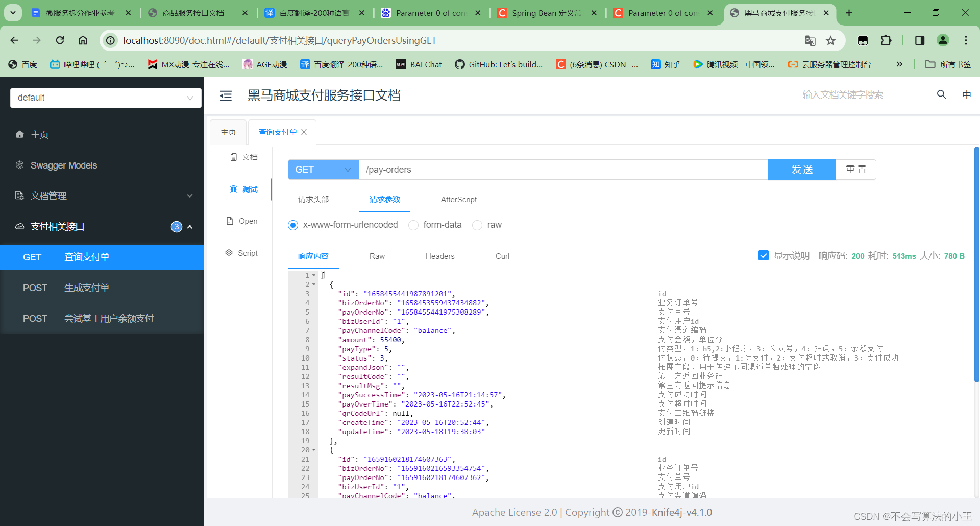Show more bookmarks with the double arrow

pyautogui.click(x=899, y=64)
